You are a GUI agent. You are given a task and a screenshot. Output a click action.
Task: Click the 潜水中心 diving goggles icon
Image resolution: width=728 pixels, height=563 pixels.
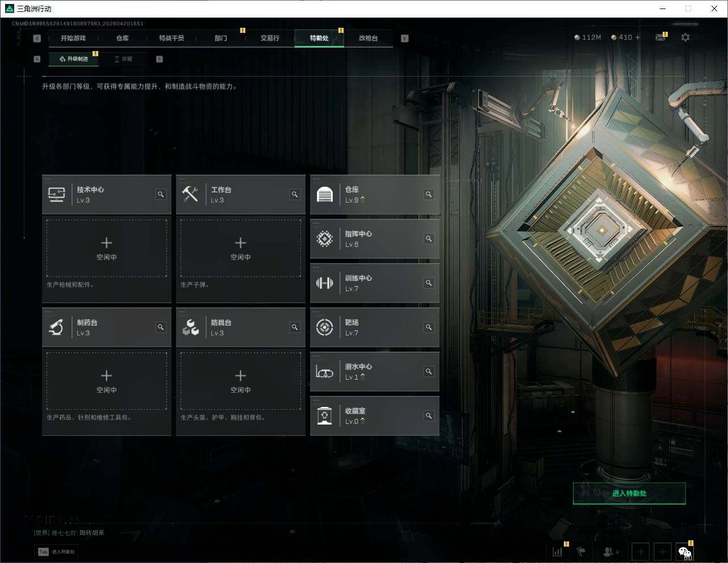[324, 372]
